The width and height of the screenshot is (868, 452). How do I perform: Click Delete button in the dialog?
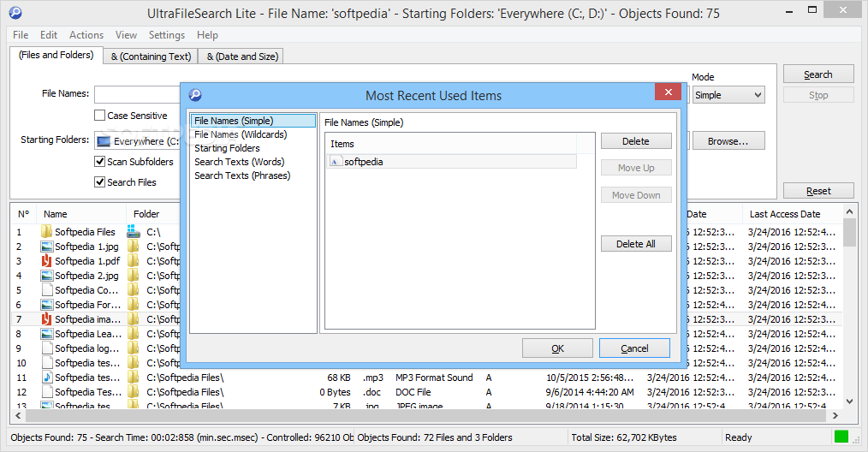pos(636,141)
